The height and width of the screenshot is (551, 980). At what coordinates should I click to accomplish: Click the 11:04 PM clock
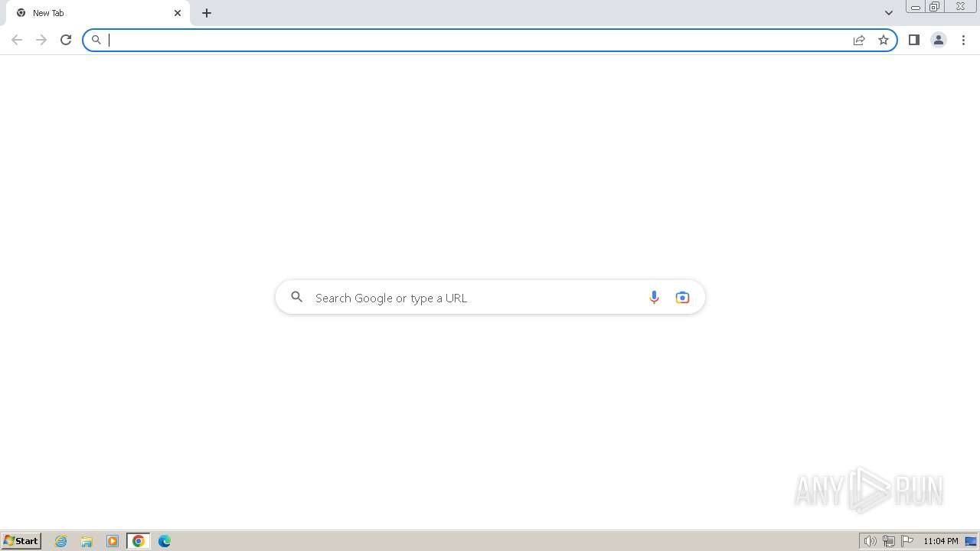click(x=941, y=541)
